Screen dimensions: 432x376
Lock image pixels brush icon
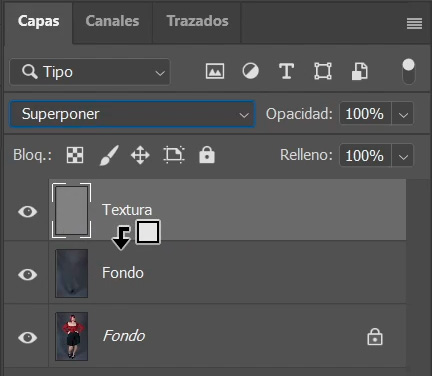pyautogui.click(x=109, y=155)
